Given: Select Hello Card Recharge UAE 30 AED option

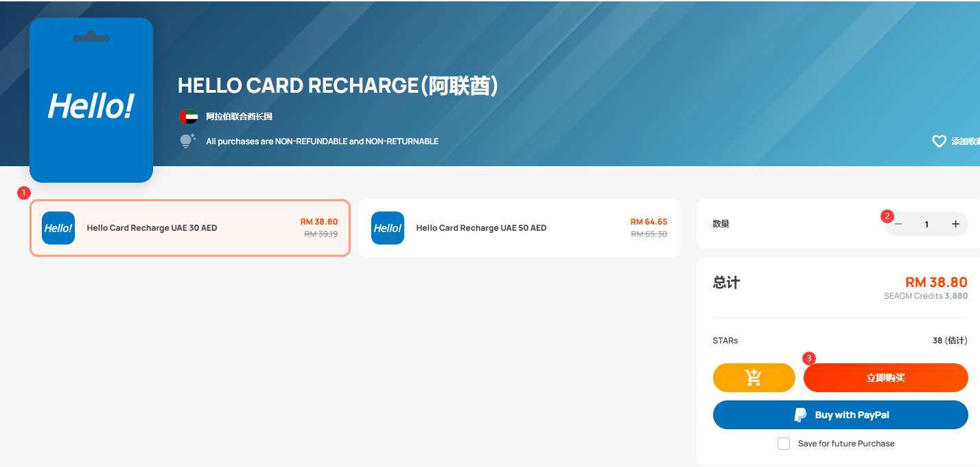Looking at the screenshot, I should (x=190, y=228).
